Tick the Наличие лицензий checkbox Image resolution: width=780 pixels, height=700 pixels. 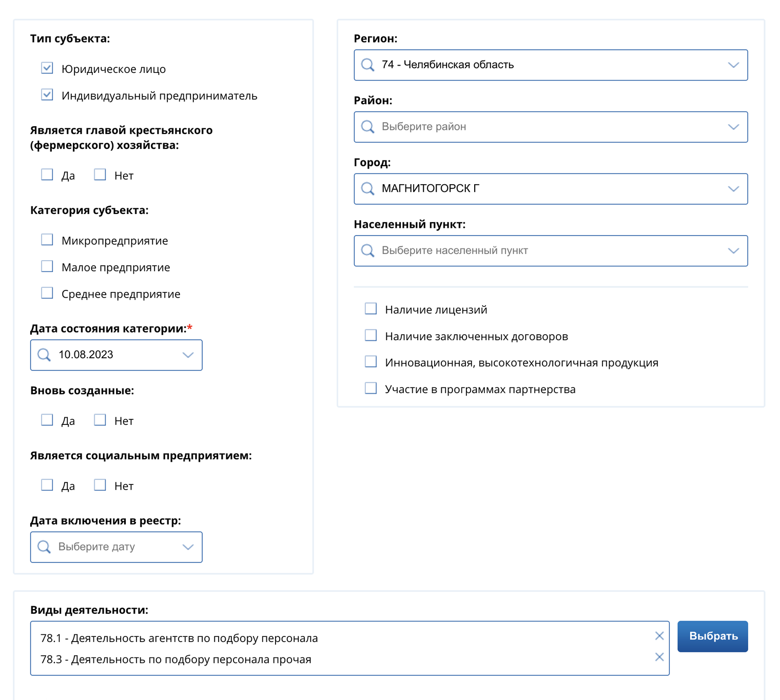click(371, 308)
